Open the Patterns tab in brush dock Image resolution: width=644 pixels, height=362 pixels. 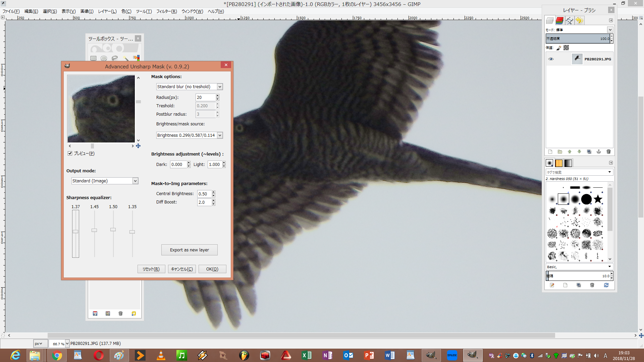(559, 163)
